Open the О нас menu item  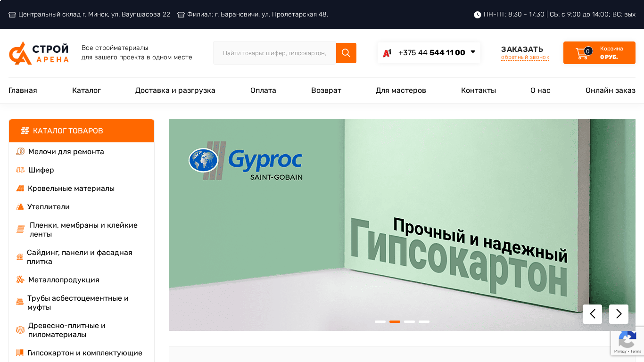540,90
